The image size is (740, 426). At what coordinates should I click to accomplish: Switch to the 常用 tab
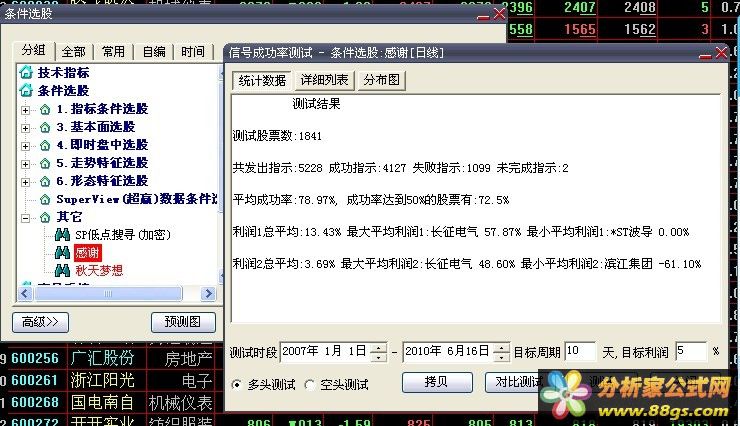[x=113, y=51]
